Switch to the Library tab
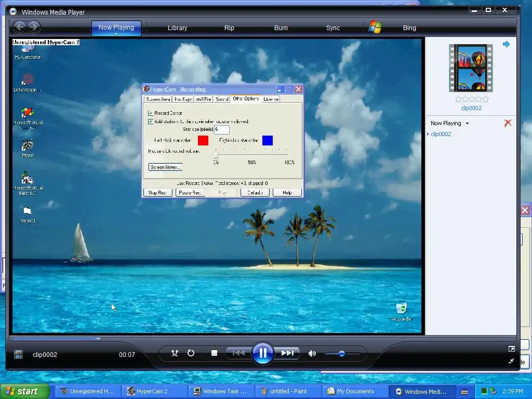Viewport: 532px width, 399px height. tap(177, 28)
